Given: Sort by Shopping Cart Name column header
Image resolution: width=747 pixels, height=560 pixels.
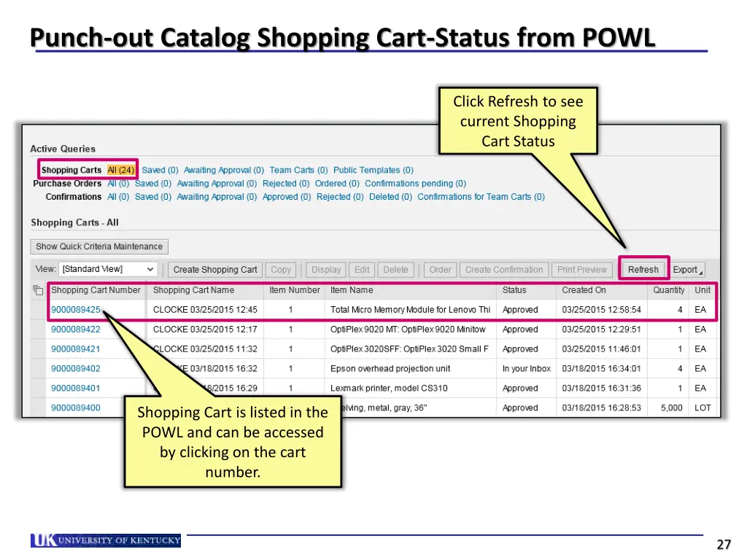Looking at the screenshot, I should click(x=205, y=290).
